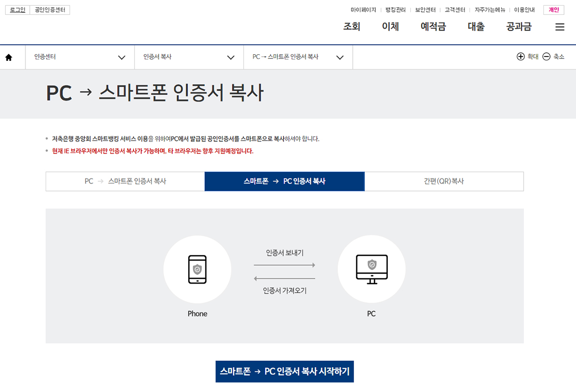Open the hamburger menu icon
Viewport: 576px width, 392px height.
[560, 27]
